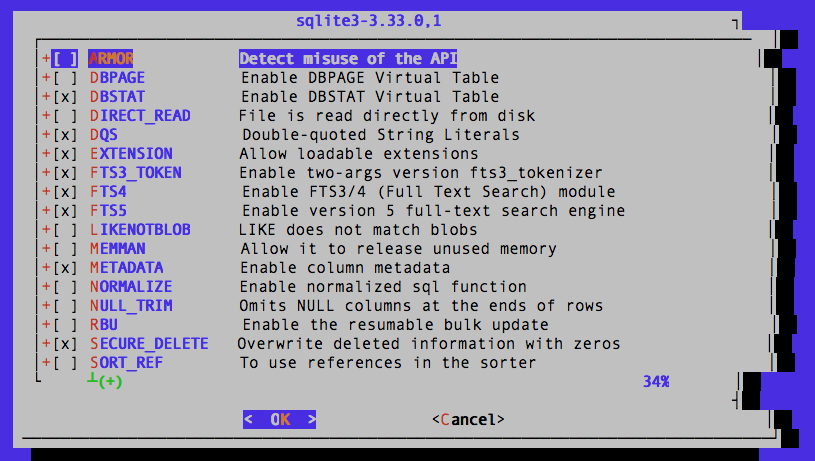Image resolution: width=815 pixels, height=461 pixels.
Task: Uncheck the METADATA checkbox
Action: click(x=64, y=268)
